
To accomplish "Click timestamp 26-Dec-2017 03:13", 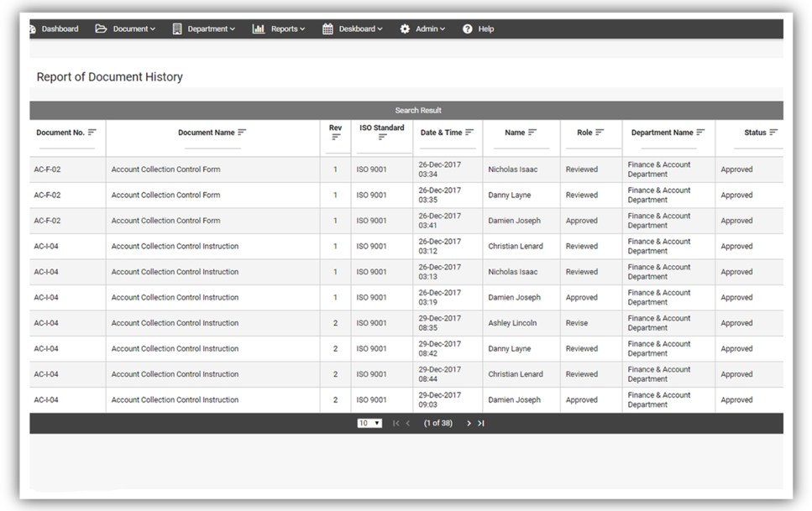I will click(440, 272).
